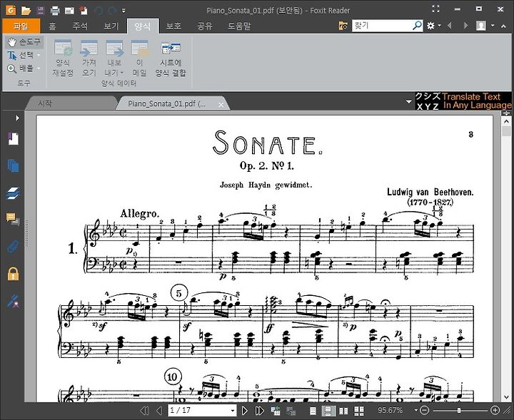The height and width of the screenshot is (420, 514).
Task: Enable continuous facing view mode
Action: pos(359,411)
